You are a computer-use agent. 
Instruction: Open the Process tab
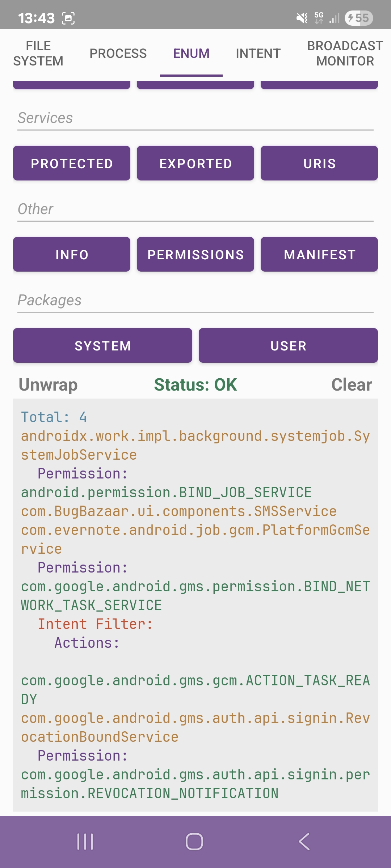click(118, 54)
